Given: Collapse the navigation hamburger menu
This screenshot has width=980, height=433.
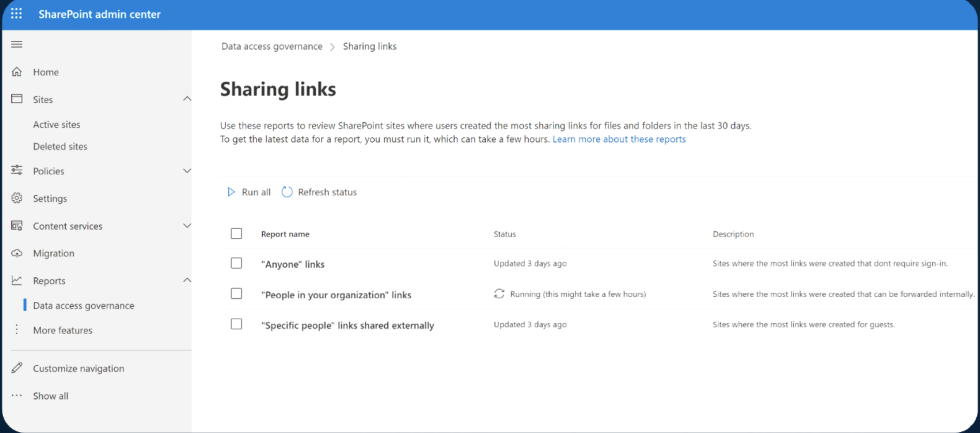Looking at the screenshot, I should (17, 44).
